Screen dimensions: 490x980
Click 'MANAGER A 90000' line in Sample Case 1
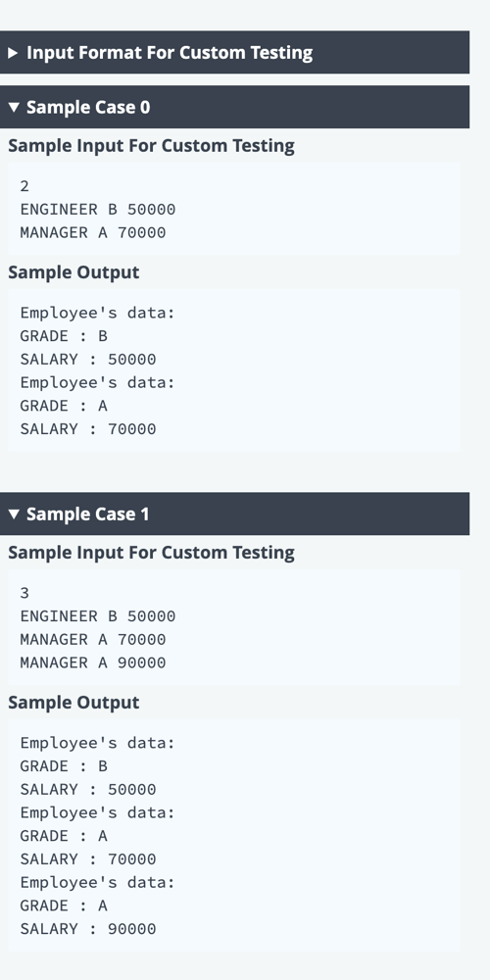[93, 662]
